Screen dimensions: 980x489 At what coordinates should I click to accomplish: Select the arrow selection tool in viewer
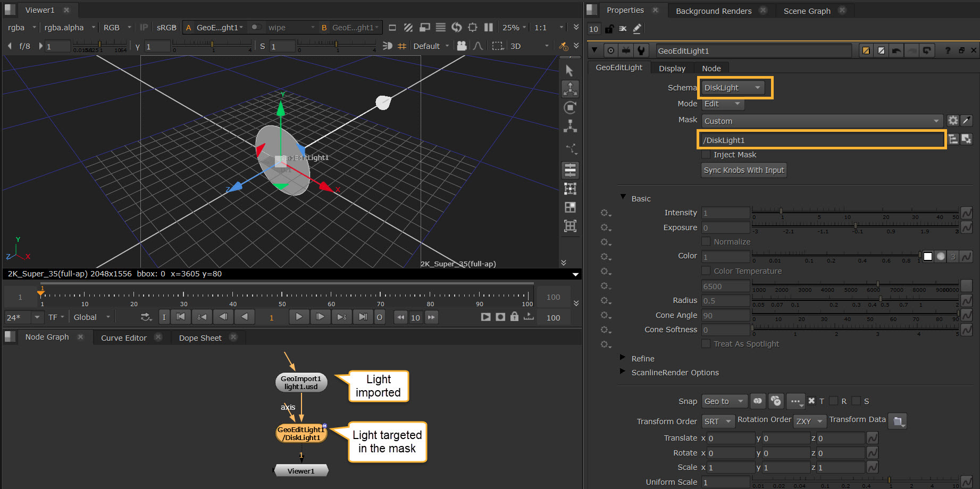(x=569, y=71)
